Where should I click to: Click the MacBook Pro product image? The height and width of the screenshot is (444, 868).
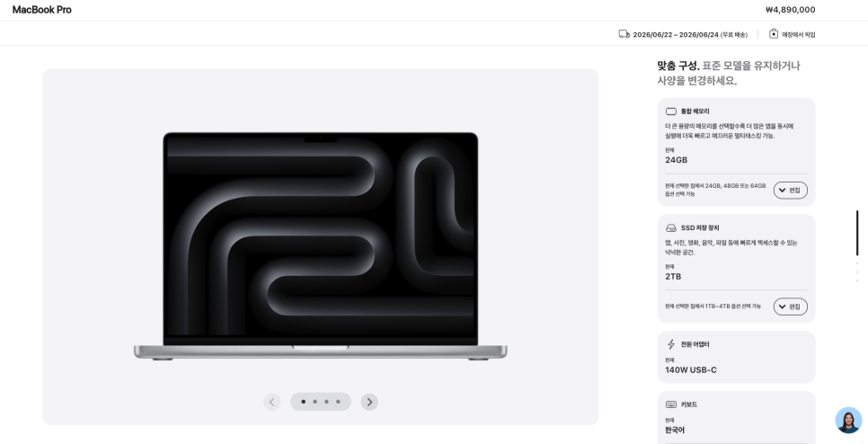click(x=320, y=246)
